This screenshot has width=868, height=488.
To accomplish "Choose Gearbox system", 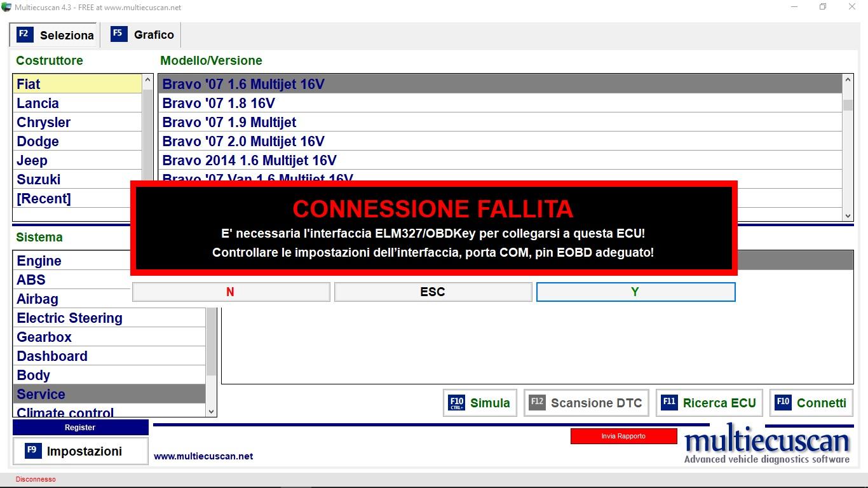I will [109, 337].
